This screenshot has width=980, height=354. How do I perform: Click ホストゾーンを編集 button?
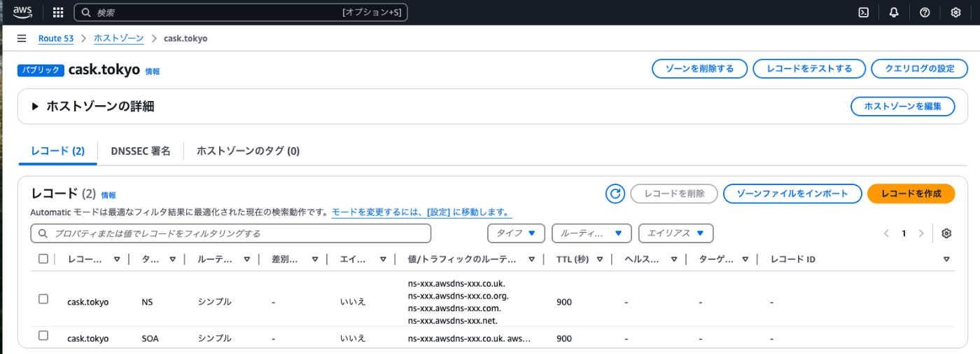pos(903,107)
